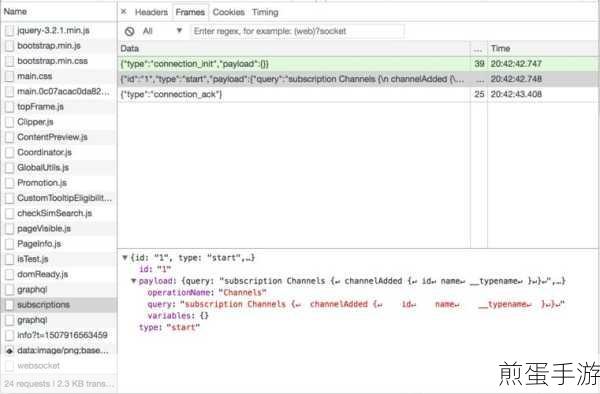Open Coordinator.js request
Viewport: 600px width, 394px height.
59,153
